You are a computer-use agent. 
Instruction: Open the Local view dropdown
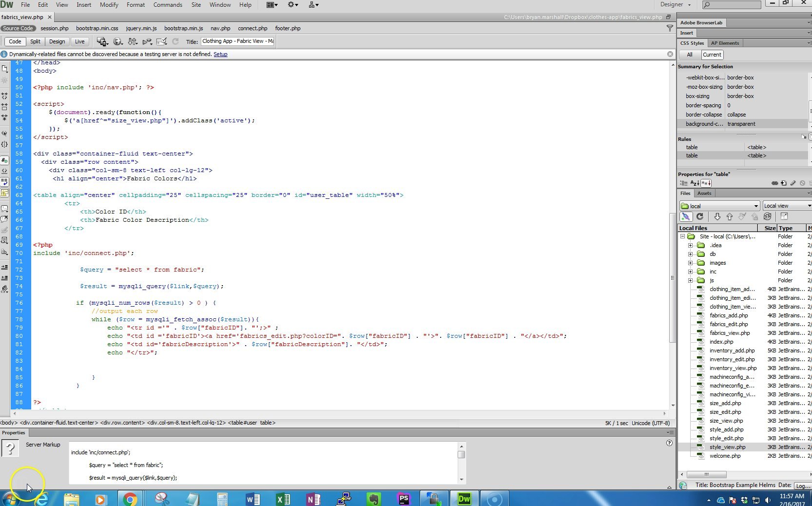click(x=787, y=206)
